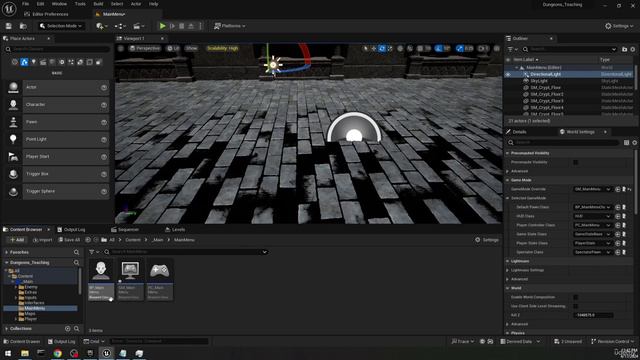Switch to the Details tab

[519, 132]
